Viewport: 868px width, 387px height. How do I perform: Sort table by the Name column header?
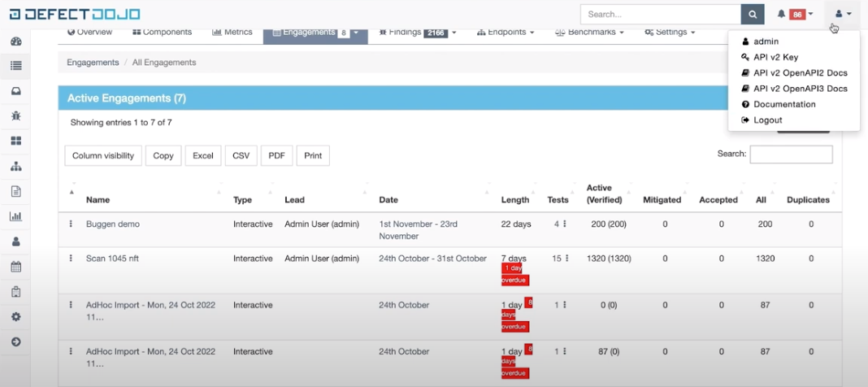coord(98,199)
